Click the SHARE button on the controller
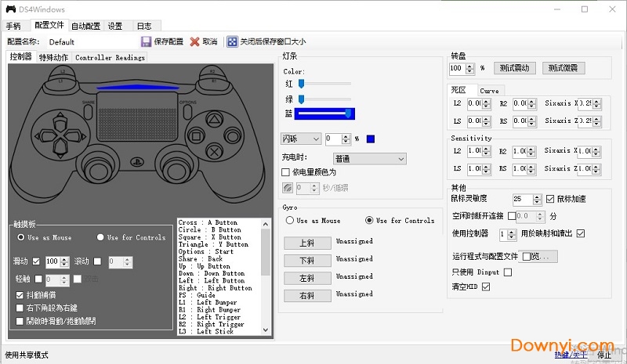This screenshot has width=627, height=364. pyautogui.click(x=88, y=111)
